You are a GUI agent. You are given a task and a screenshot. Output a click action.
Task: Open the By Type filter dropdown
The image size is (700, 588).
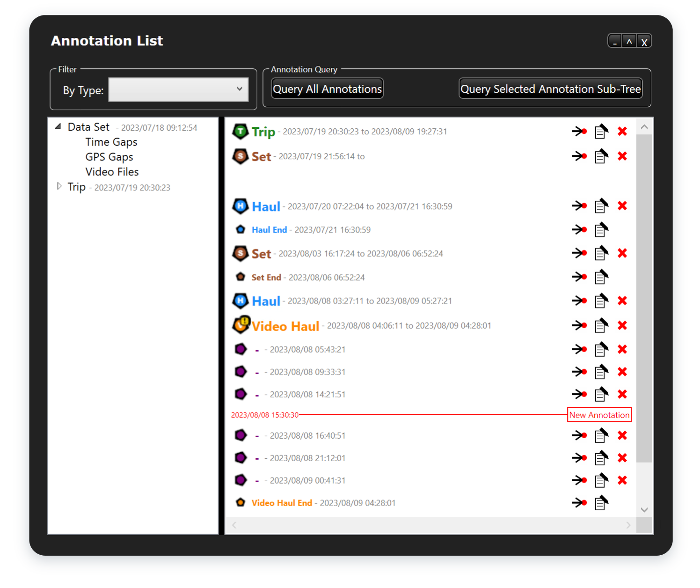[x=178, y=89]
